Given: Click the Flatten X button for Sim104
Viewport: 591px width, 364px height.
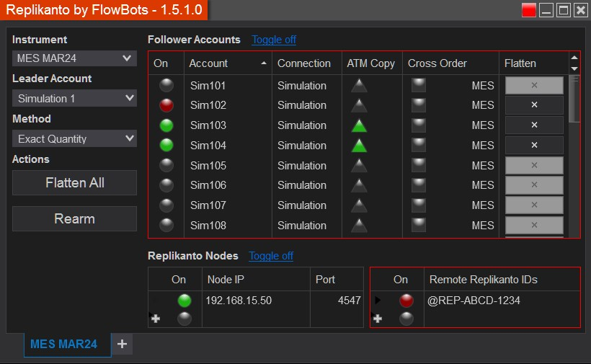Looking at the screenshot, I should coord(534,146).
